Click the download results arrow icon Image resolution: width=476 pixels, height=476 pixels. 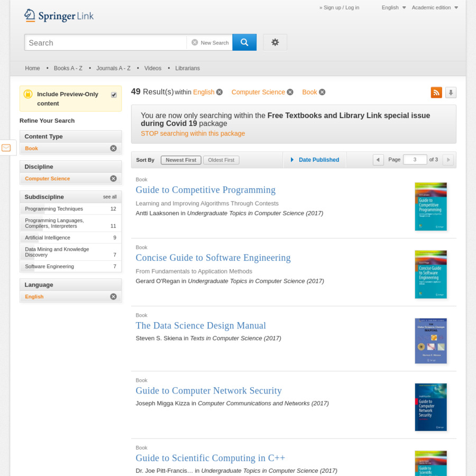tap(451, 92)
